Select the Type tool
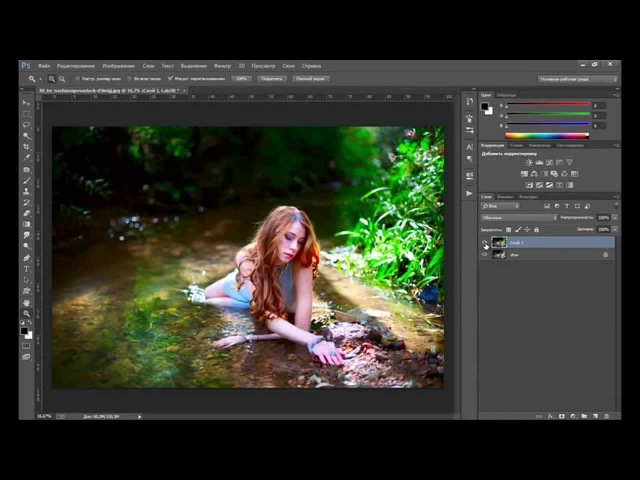The image size is (640, 480). click(26, 269)
